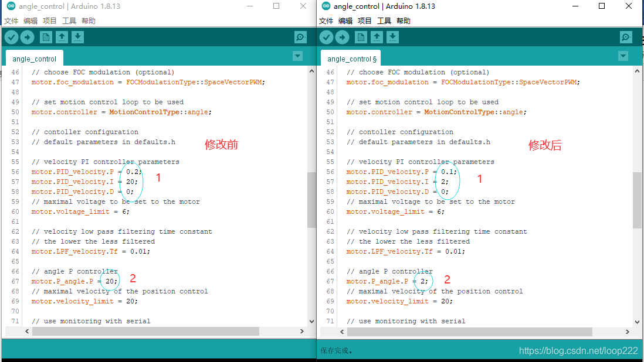The image size is (644, 362).
Task: Click vertical scrollbar thumb in right editor
Action: 636,200
